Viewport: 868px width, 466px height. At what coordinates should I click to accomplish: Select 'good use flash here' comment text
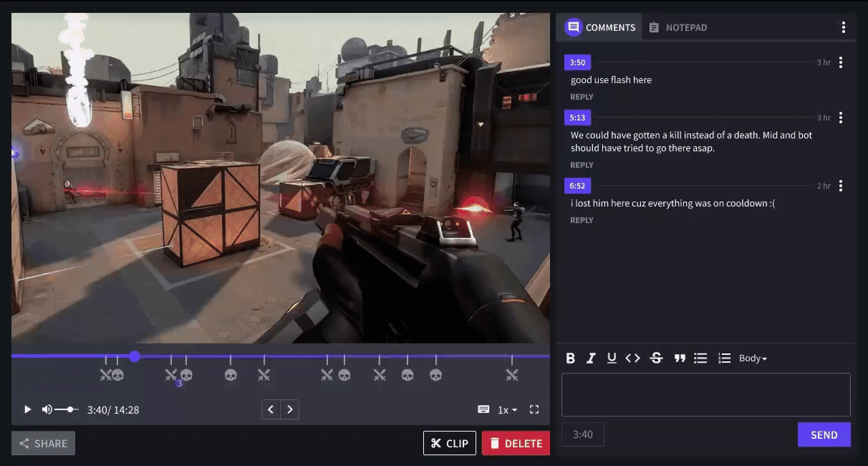point(611,80)
